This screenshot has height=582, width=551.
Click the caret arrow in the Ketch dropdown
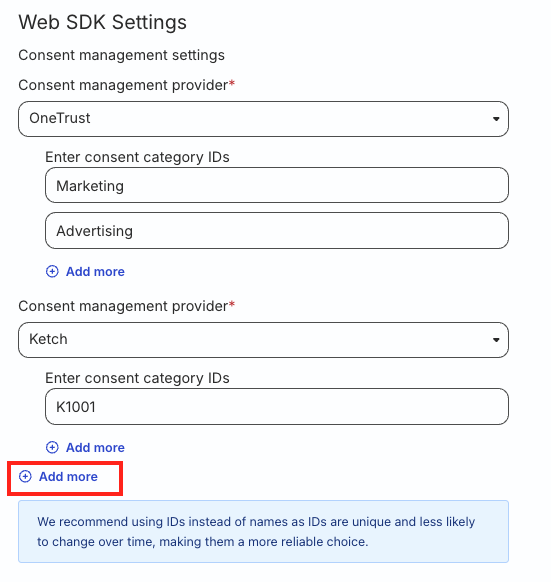[496, 340]
